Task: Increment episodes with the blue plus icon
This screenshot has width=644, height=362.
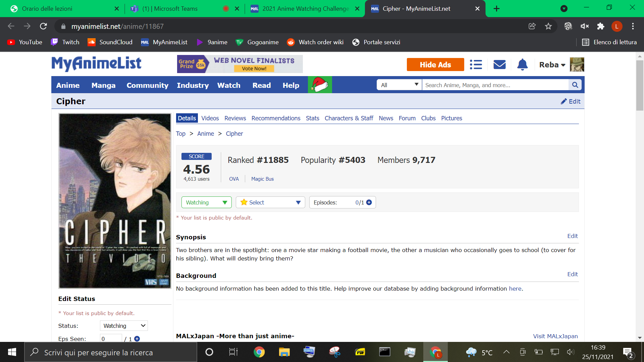Action: [369, 202]
